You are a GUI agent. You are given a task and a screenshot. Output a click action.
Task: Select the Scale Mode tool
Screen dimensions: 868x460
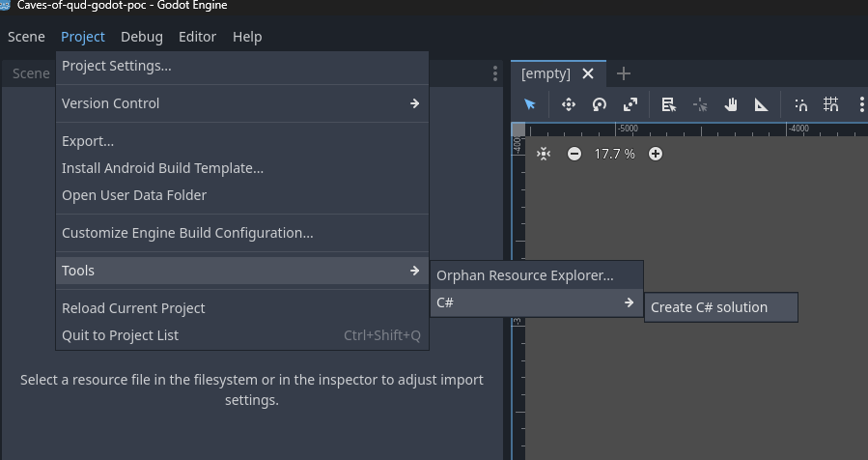pos(630,104)
